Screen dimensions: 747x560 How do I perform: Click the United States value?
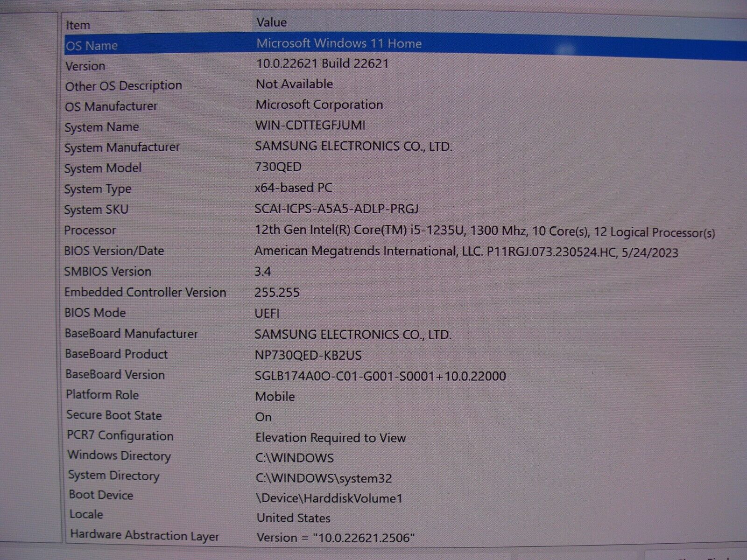294,518
